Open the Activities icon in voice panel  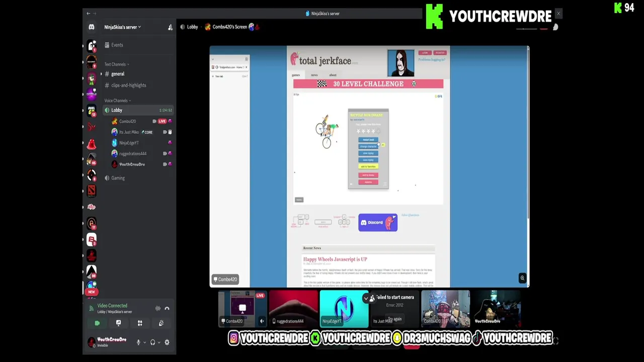click(140, 323)
